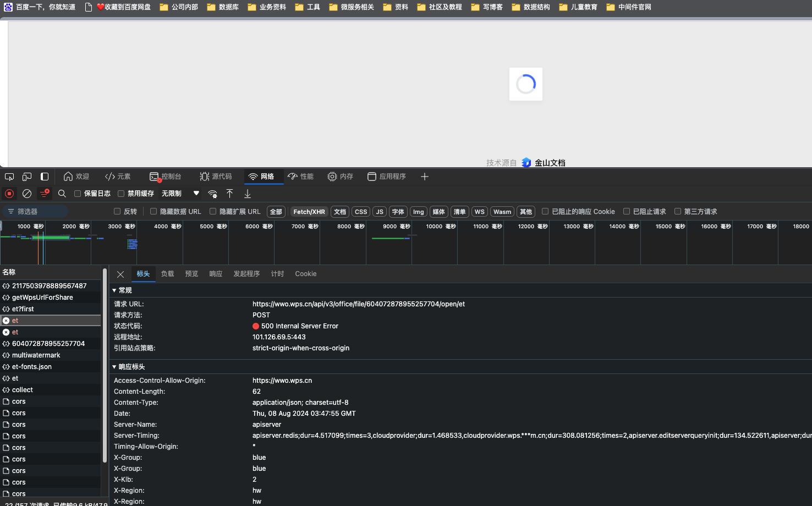Switch to the 源代码 tab
812x506 pixels.
coord(216,177)
